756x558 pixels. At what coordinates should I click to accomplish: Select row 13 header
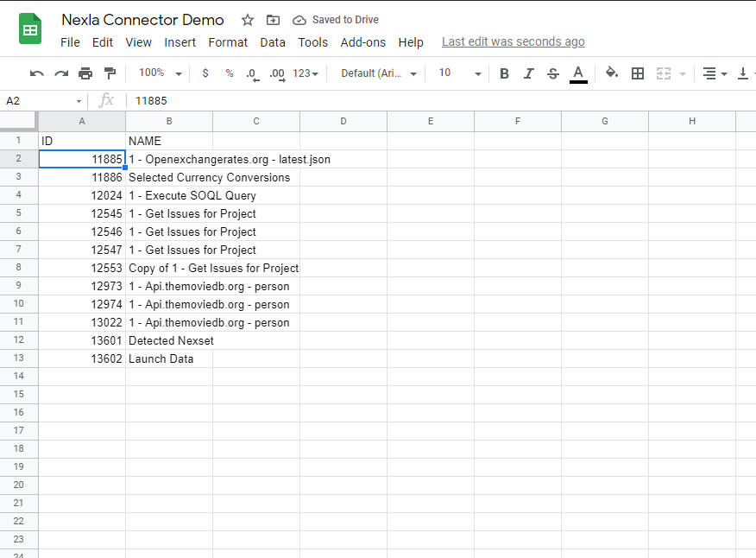pos(19,358)
